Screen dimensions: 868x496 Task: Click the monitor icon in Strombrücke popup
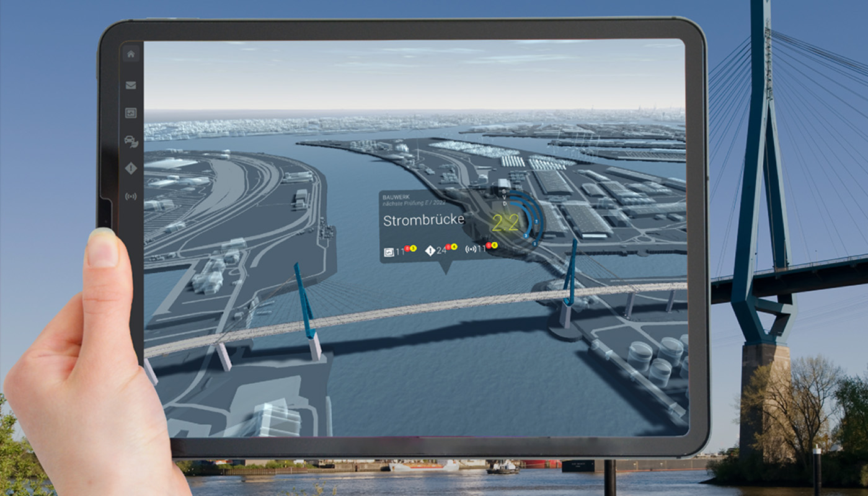[389, 251]
